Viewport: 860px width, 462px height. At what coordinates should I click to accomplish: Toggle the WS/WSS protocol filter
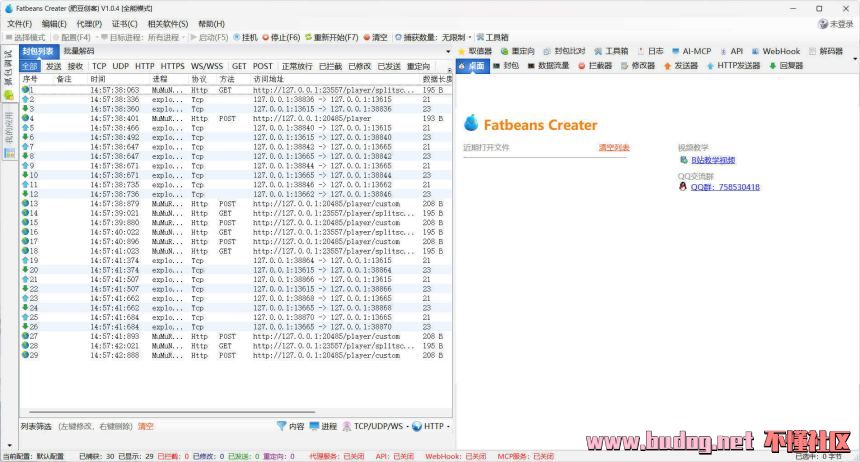click(x=207, y=66)
